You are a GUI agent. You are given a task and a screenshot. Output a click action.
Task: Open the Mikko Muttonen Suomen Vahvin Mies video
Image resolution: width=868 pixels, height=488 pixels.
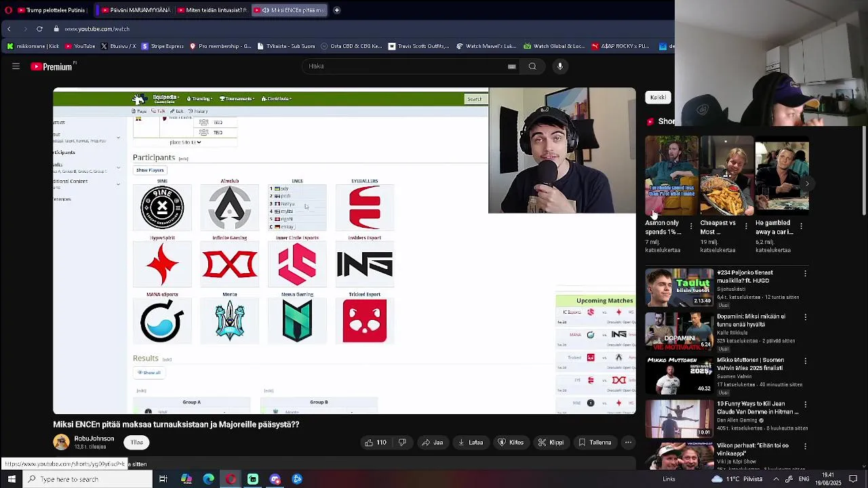[679, 375]
